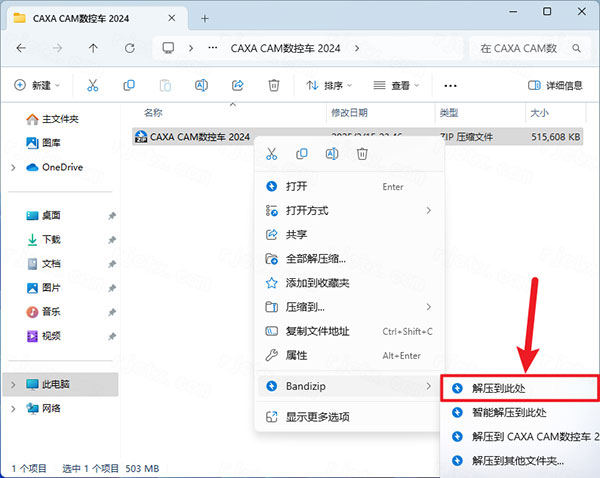This screenshot has height=478, width=600.
Task: Open the 排序 sort dropdown
Action: pos(329,85)
